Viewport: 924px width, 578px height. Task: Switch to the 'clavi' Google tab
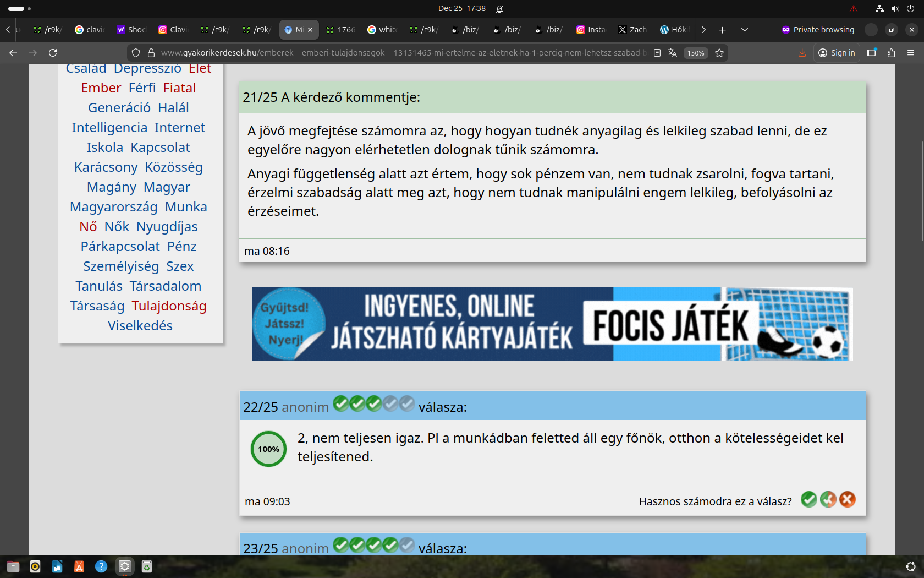coord(90,30)
